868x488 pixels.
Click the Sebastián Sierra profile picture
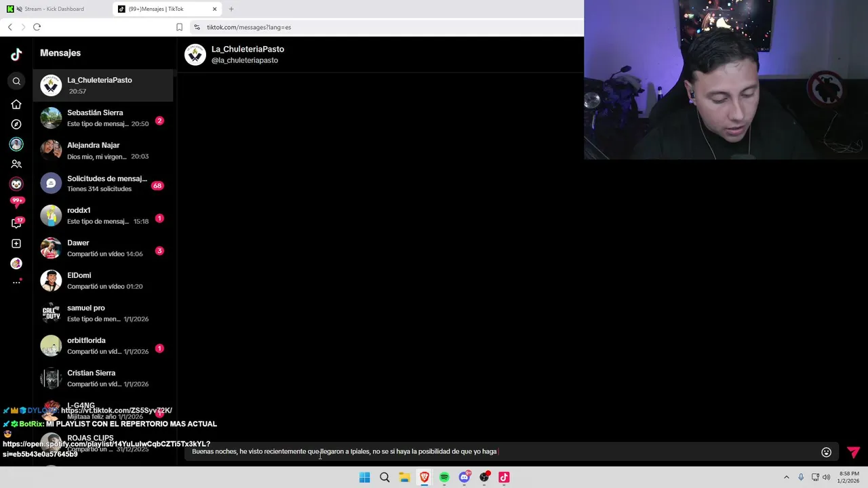click(x=51, y=118)
